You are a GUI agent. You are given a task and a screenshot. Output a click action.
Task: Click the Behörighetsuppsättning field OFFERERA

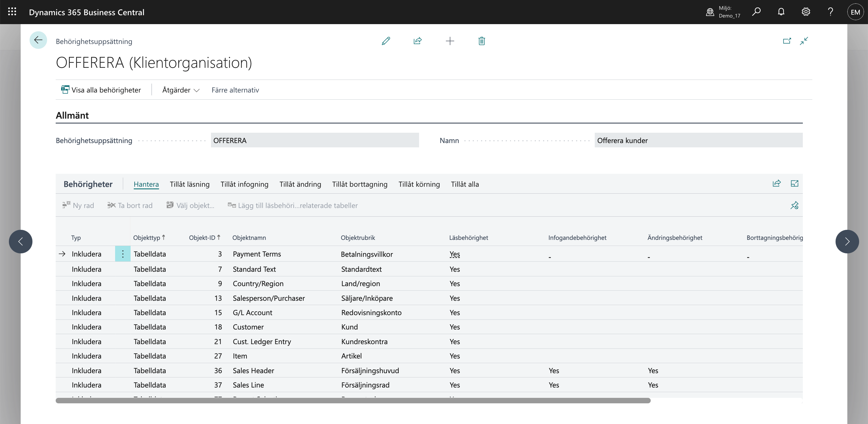click(x=315, y=140)
